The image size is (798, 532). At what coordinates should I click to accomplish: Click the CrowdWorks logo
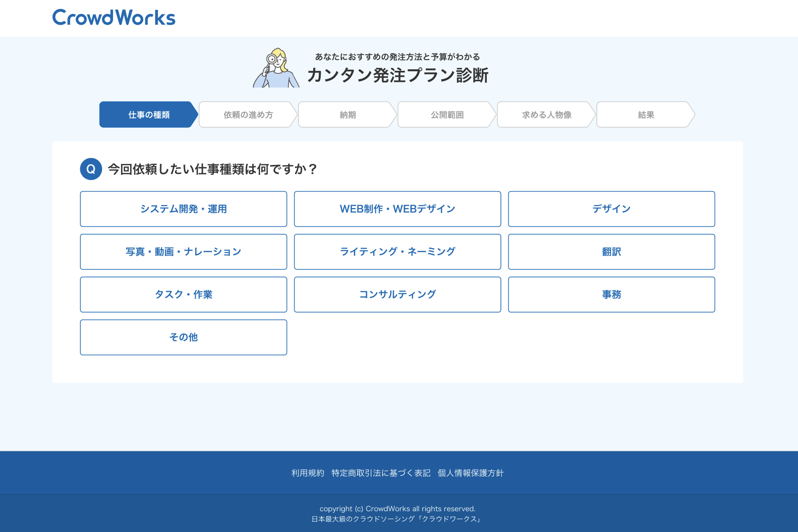tap(114, 18)
